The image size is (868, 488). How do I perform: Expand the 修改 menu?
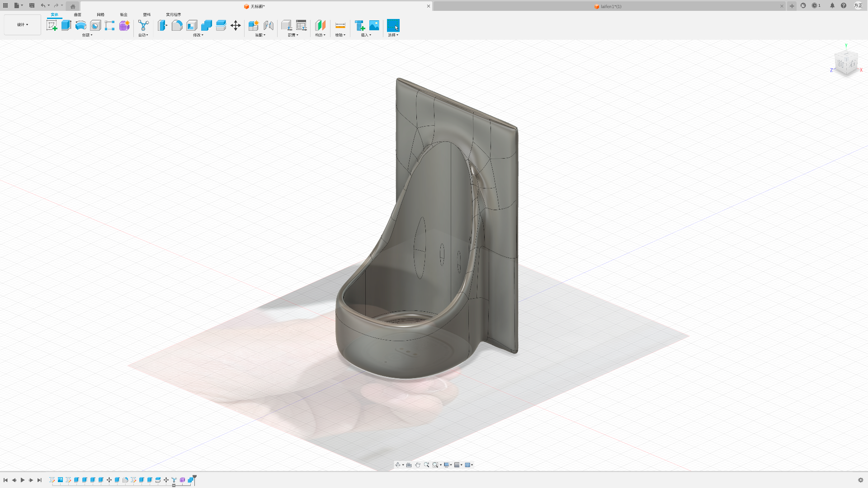click(x=198, y=35)
